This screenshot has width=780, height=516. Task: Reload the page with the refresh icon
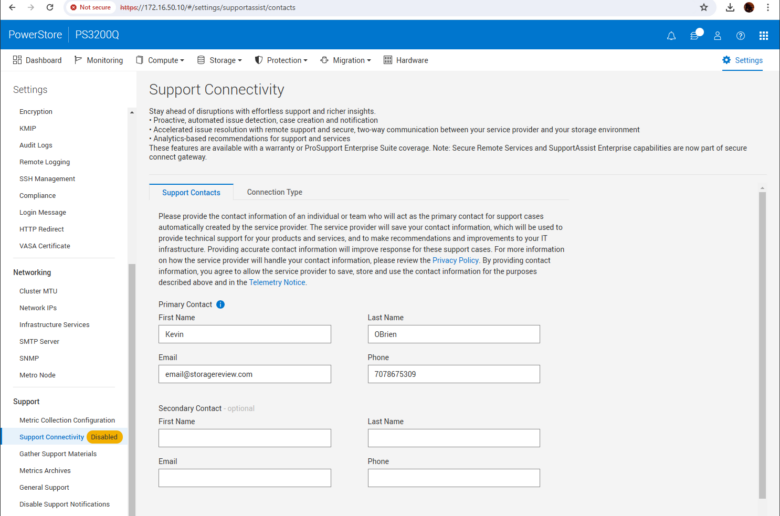pos(50,7)
